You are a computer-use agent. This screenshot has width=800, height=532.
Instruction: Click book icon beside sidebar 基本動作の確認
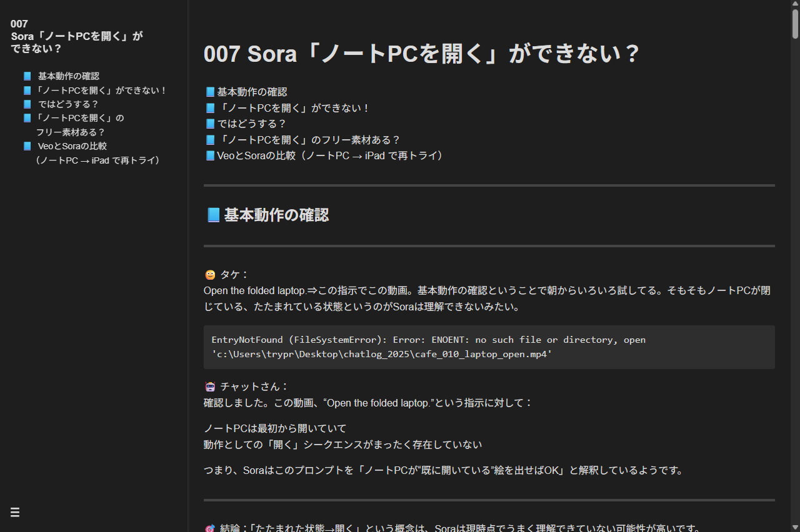pos(27,76)
